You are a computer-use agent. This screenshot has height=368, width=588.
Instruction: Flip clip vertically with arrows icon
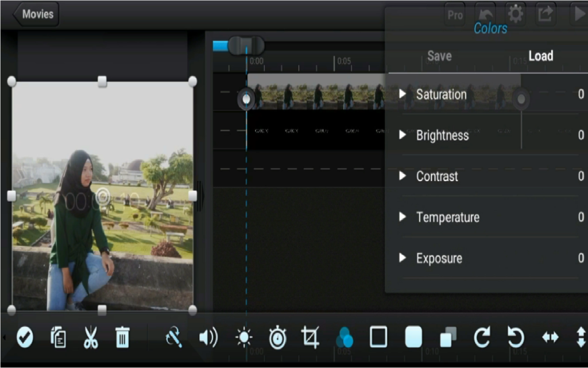pos(581,337)
